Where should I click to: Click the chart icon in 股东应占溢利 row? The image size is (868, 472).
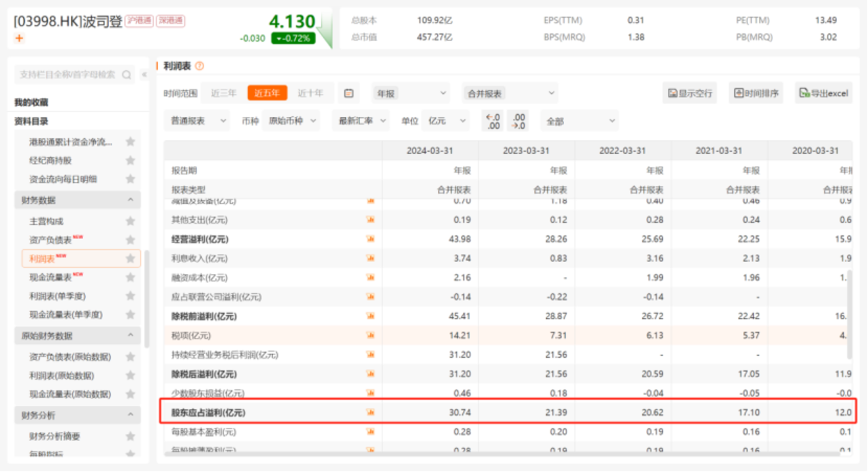click(371, 412)
